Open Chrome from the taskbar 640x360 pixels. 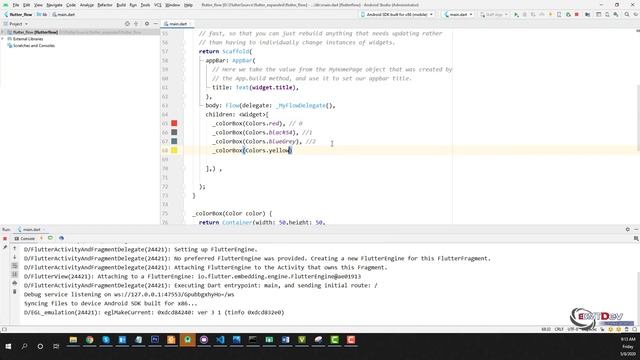click(x=89, y=340)
